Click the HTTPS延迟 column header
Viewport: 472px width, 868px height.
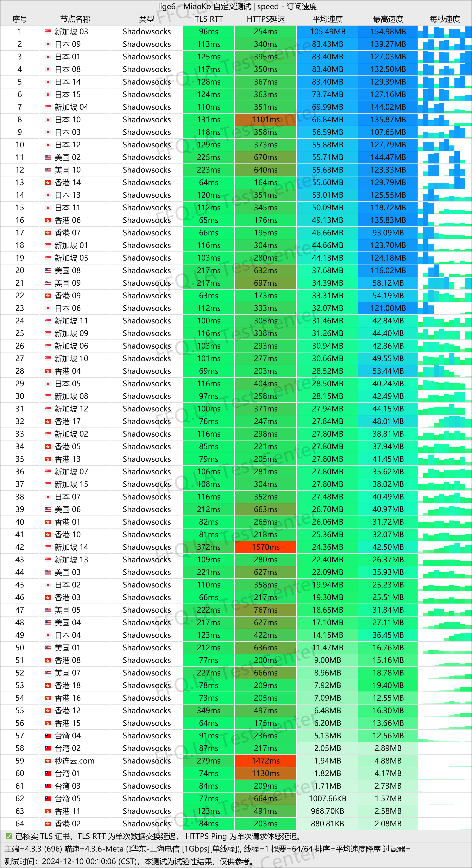pos(266,19)
